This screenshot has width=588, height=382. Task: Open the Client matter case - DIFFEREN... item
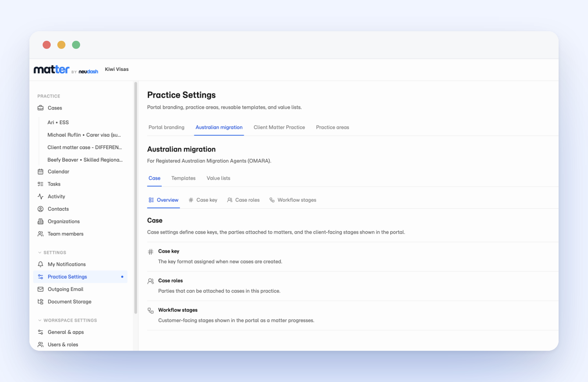point(85,147)
